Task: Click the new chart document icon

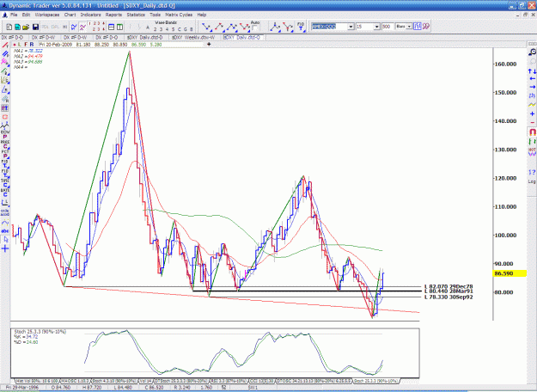Action: [x=9, y=27]
